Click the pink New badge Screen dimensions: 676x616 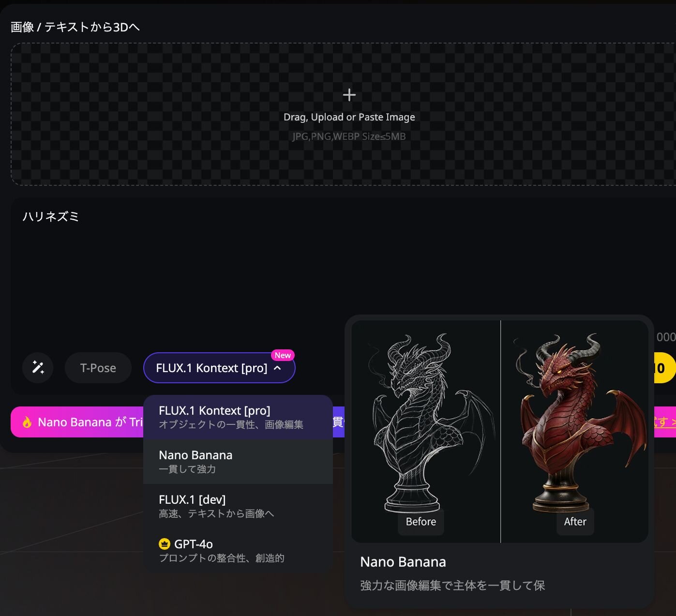(x=283, y=355)
